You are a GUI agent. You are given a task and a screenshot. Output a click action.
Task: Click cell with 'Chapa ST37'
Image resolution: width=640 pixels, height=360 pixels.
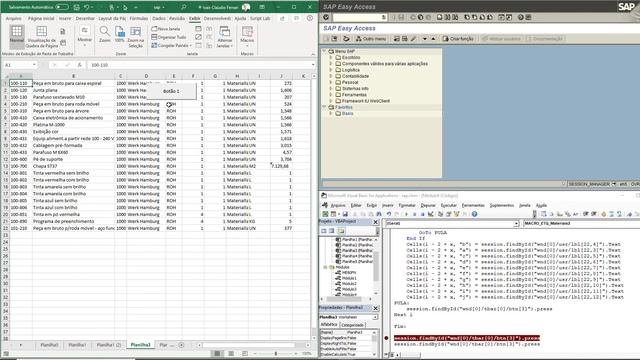[x=73, y=166]
